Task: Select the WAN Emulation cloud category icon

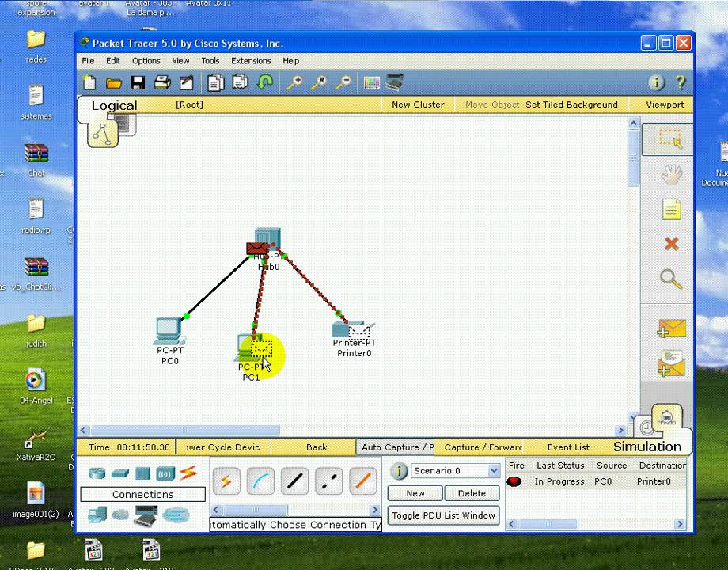Action: click(x=120, y=515)
